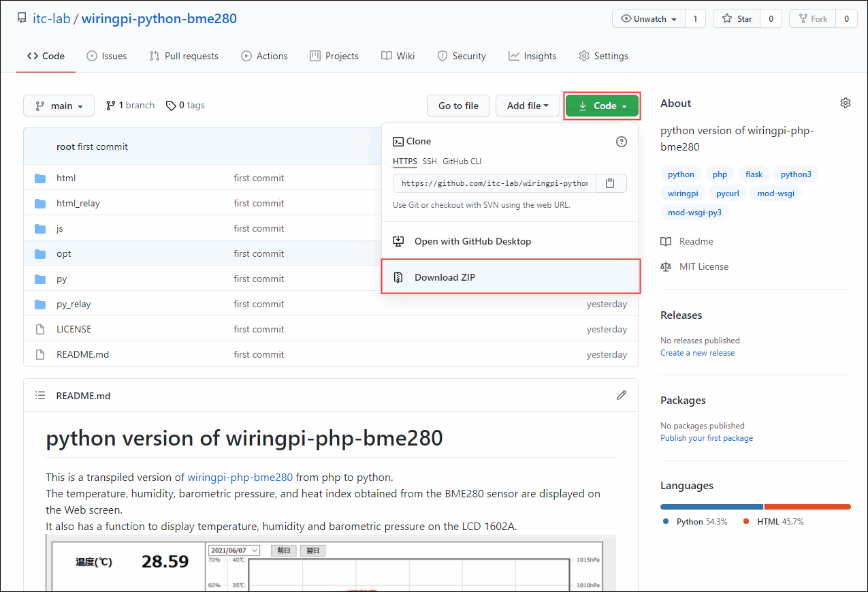Click the Fork button
The image size is (868, 592).
point(812,19)
